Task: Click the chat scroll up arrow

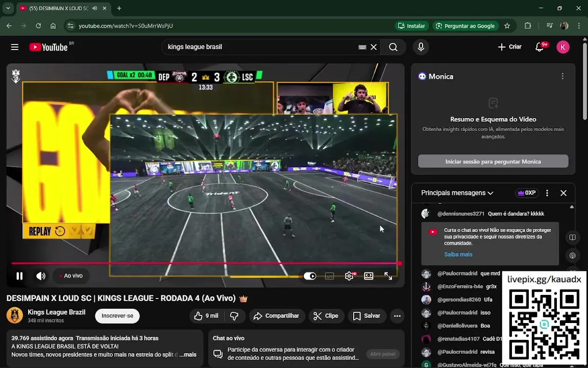Action: coord(572,207)
